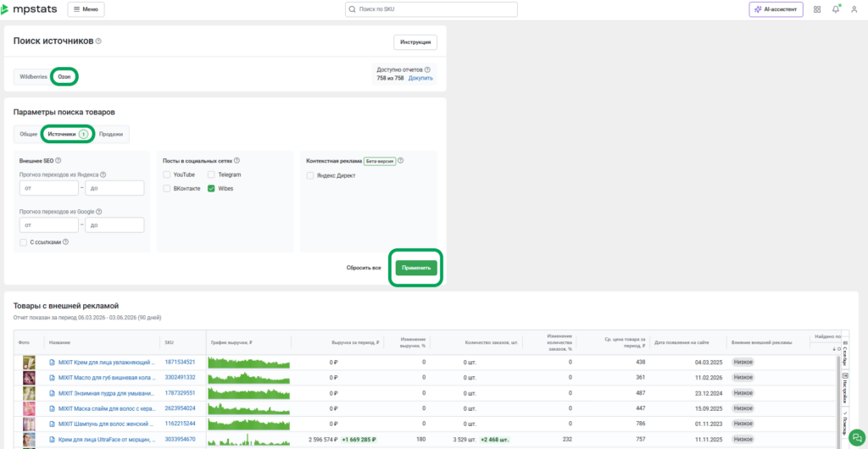Focus the Поиск по SKU search field
Image resolution: width=868 pixels, height=449 pixels.
[x=431, y=9]
